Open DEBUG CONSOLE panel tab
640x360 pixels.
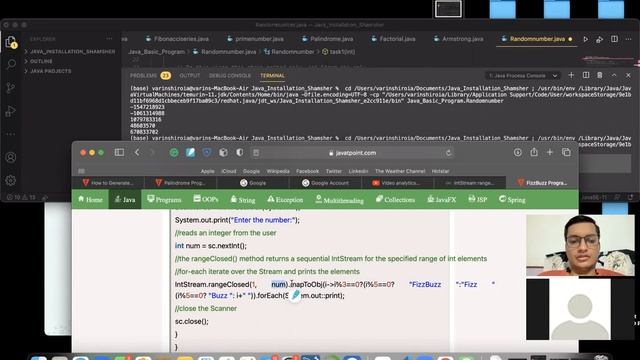pyautogui.click(x=230, y=76)
